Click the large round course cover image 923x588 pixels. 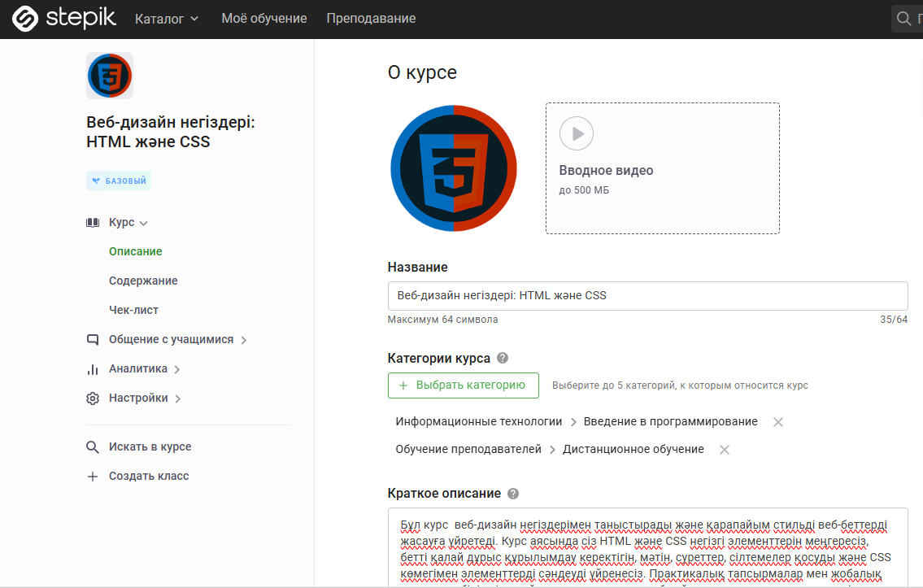click(454, 168)
